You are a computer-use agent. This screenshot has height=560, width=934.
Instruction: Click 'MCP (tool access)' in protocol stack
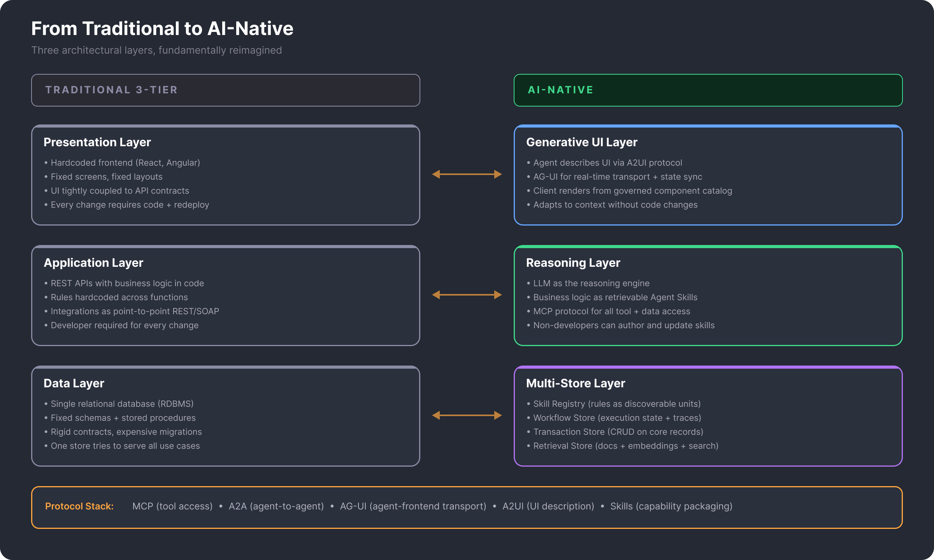(x=172, y=506)
